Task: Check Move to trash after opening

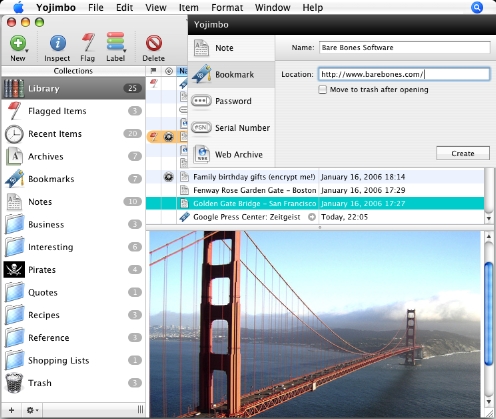Action: (322, 89)
